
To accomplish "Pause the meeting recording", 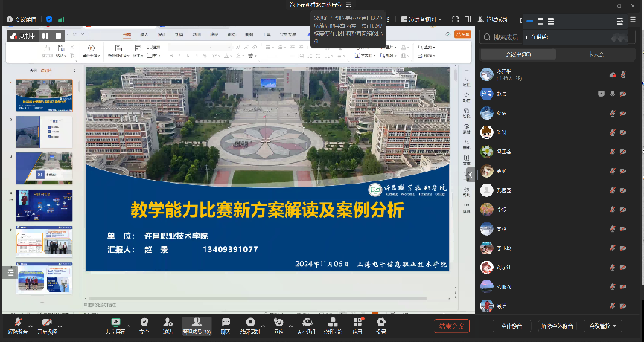I will 45,35.
